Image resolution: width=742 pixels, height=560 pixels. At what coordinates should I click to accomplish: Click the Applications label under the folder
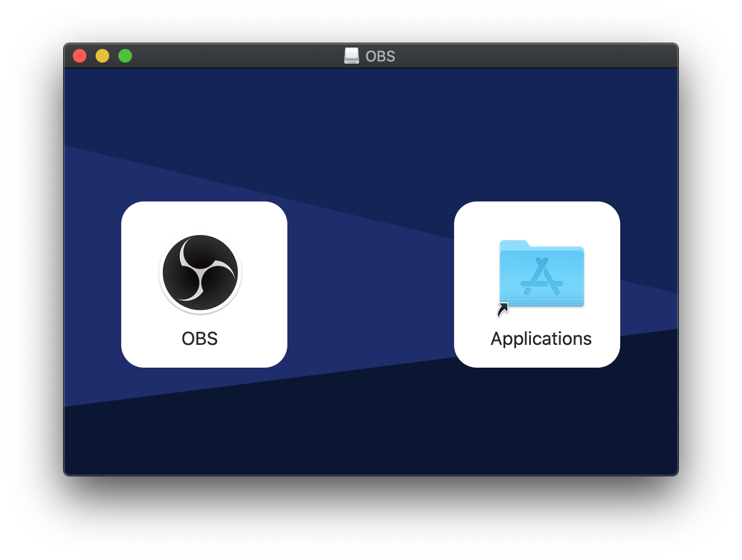(541, 339)
